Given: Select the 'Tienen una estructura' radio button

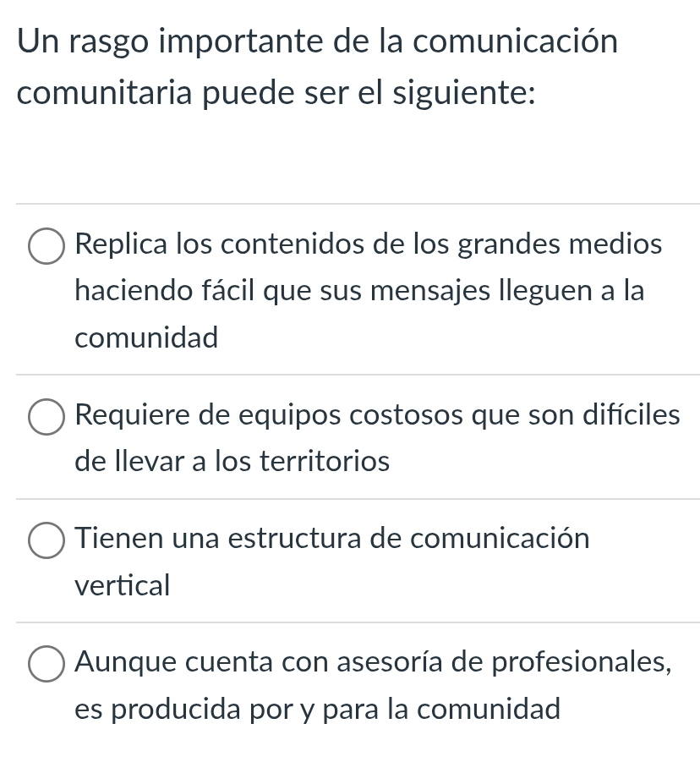Looking at the screenshot, I should [x=46, y=540].
